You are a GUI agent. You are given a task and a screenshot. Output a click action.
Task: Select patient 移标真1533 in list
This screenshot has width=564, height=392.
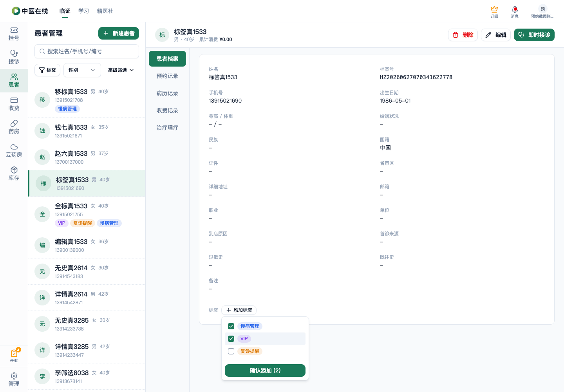pyautogui.click(x=87, y=100)
